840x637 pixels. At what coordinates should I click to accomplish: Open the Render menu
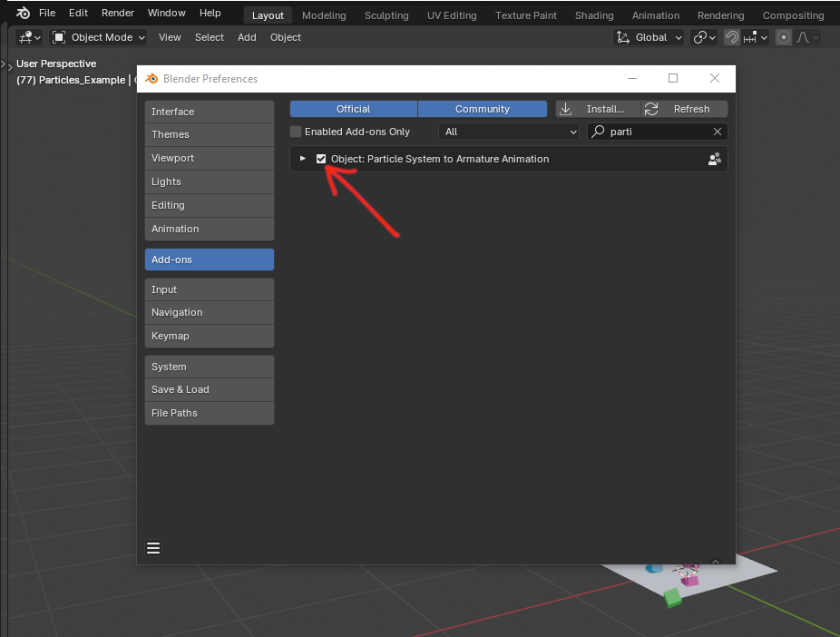(x=118, y=14)
